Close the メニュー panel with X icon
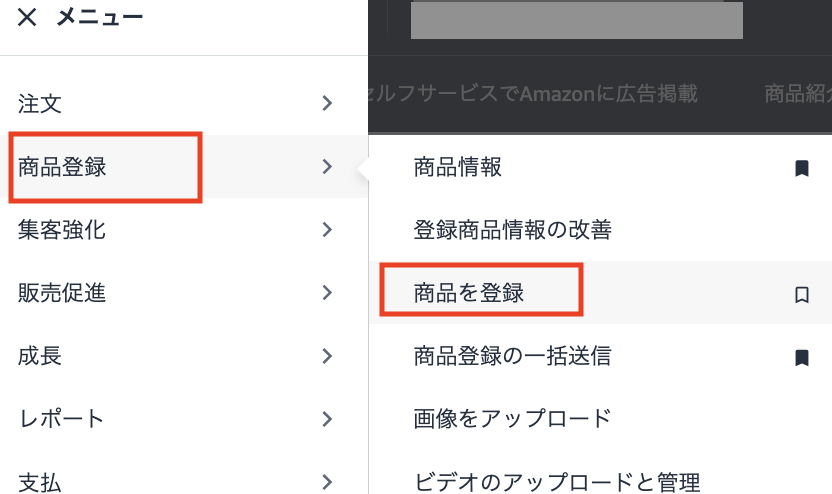 27,17
